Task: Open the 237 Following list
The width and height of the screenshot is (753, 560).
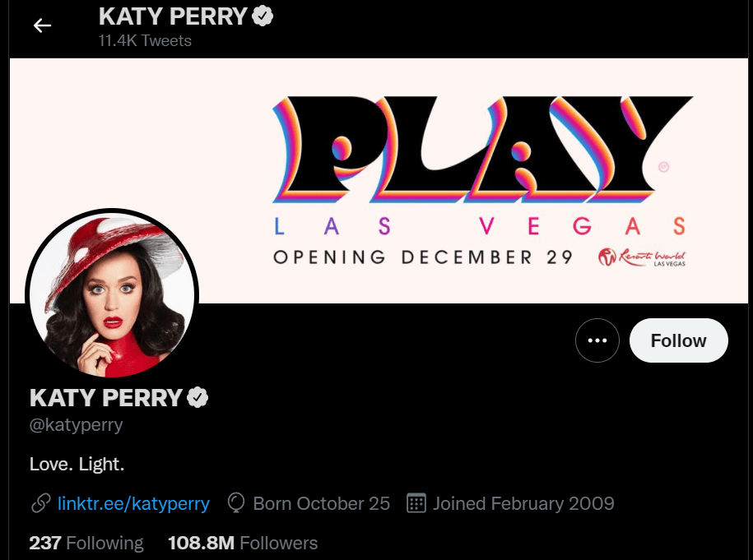Action: point(86,543)
